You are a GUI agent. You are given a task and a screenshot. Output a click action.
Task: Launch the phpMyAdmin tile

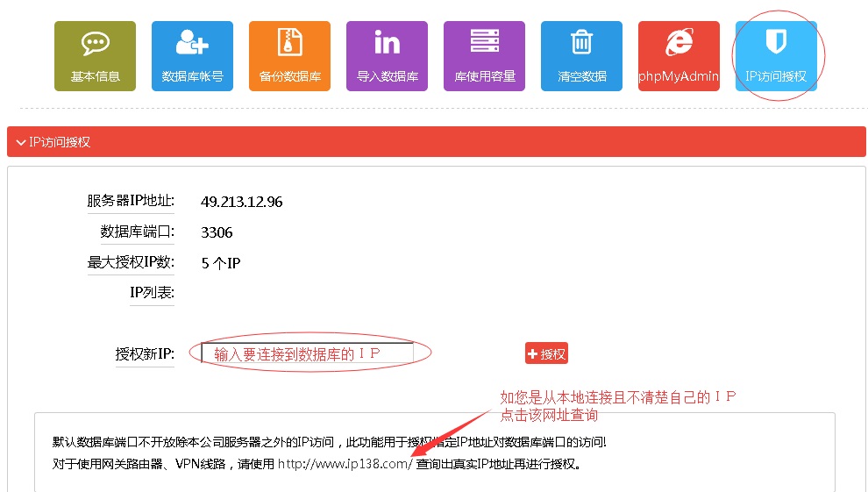[x=678, y=56]
